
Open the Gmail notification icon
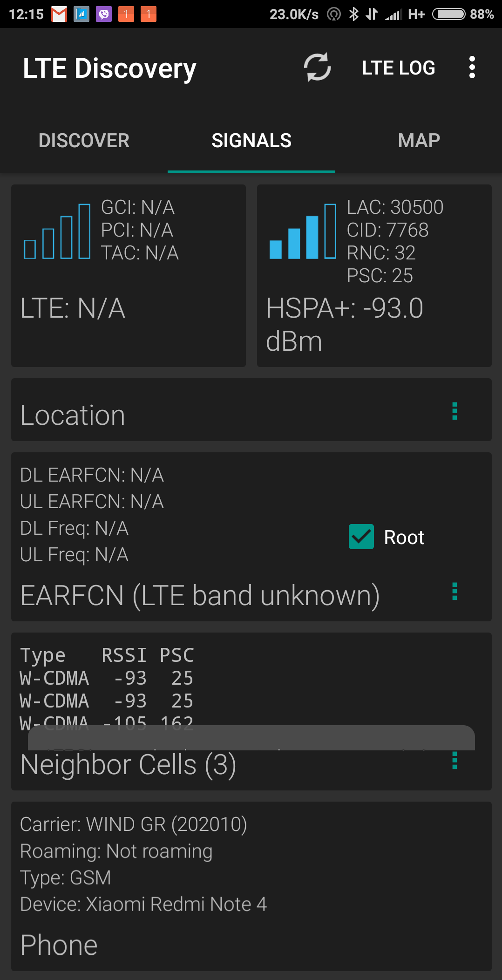click(x=59, y=14)
